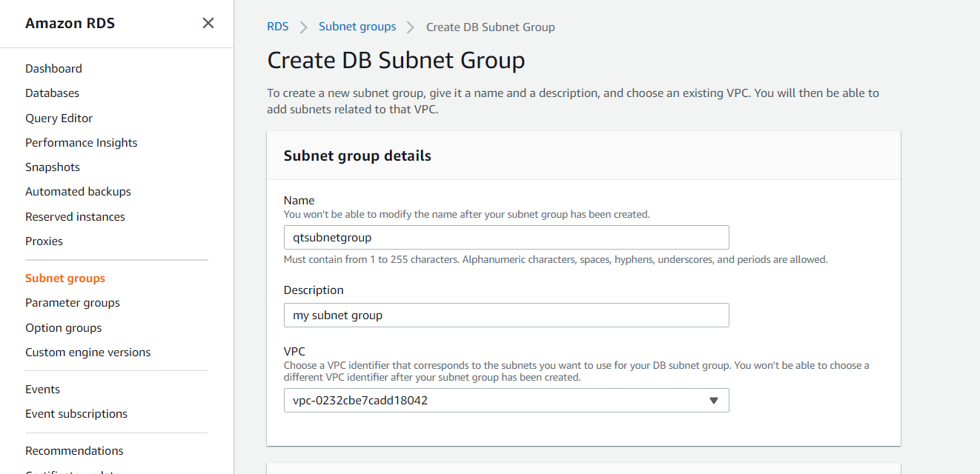Open Subnet groups from the breadcrumb
Viewport: 980px width, 474px height.
[357, 26]
